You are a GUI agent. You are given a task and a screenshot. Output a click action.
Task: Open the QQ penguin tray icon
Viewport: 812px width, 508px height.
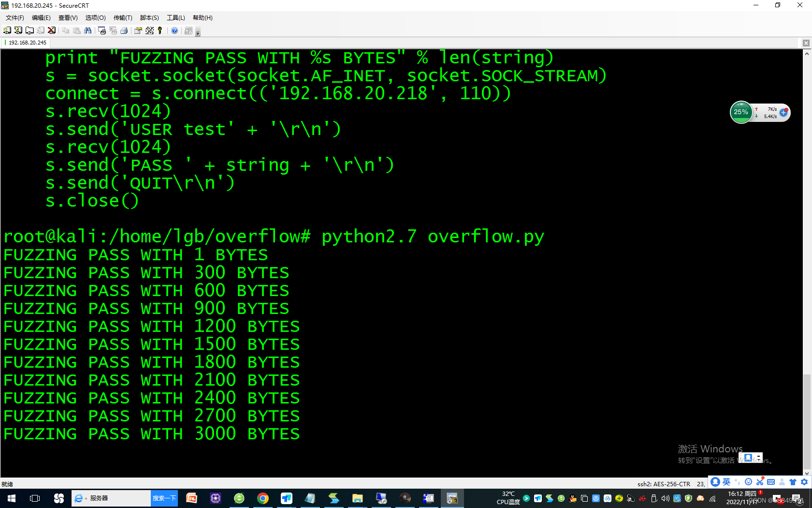point(573,498)
